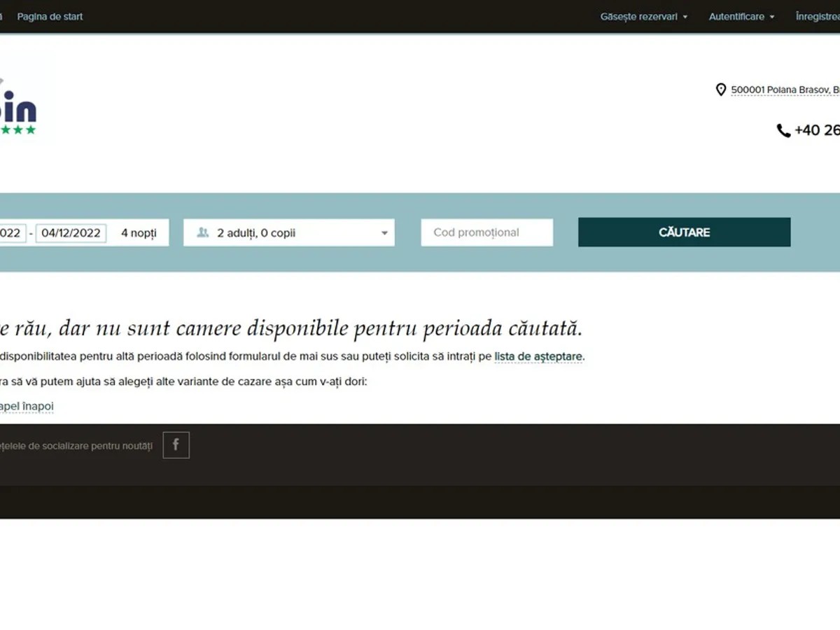Open the Autentificare dropdown menu

[741, 17]
